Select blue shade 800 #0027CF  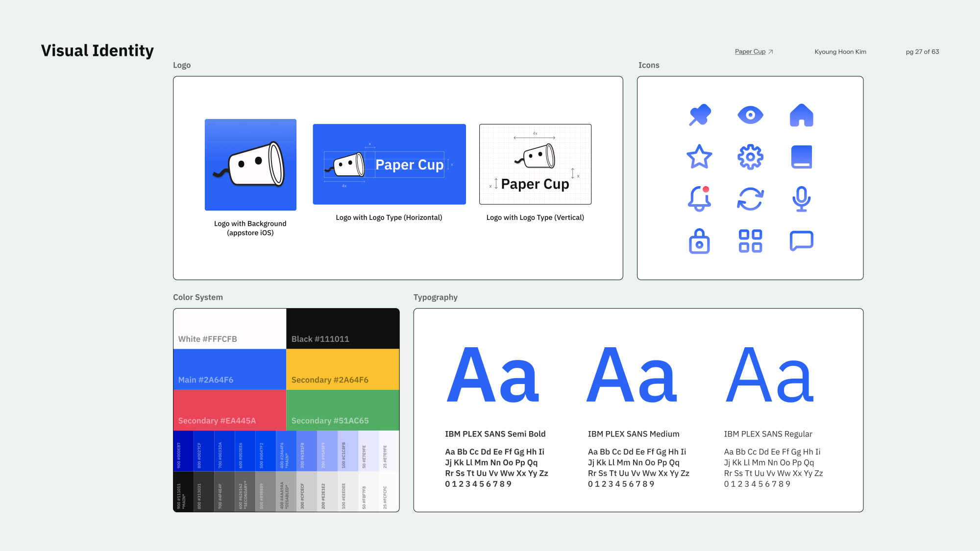pos(204,451)
